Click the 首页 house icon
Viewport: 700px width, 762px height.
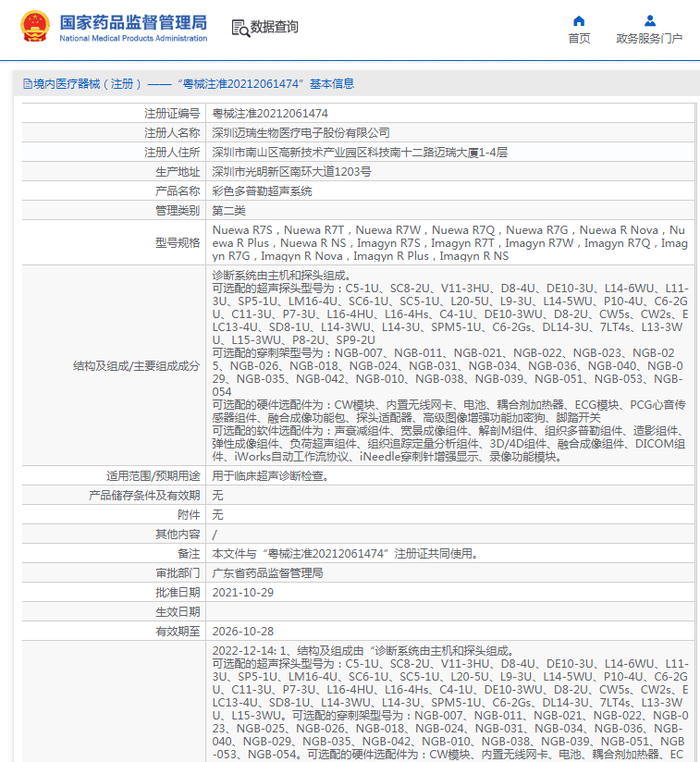(579, 20)
